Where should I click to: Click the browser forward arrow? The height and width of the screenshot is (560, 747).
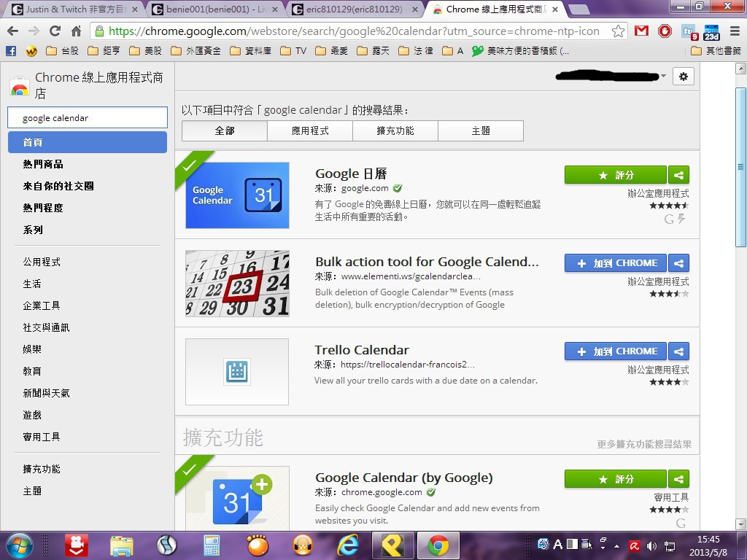point(34,31)
